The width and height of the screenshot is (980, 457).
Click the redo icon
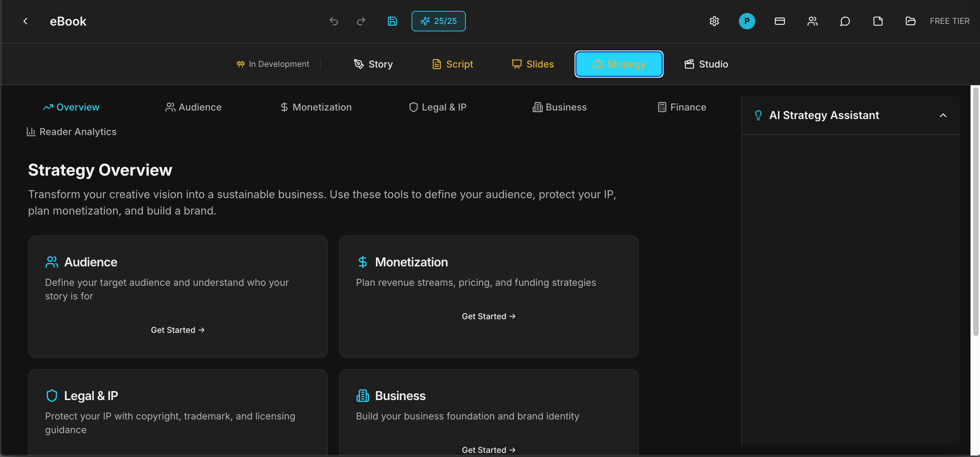(361, 21)
